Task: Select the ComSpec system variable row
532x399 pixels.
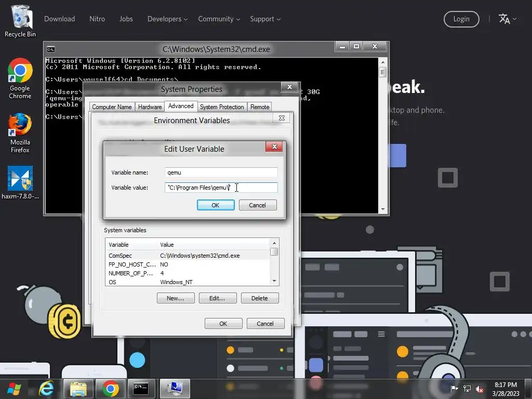Action: (x=188, y=256)
